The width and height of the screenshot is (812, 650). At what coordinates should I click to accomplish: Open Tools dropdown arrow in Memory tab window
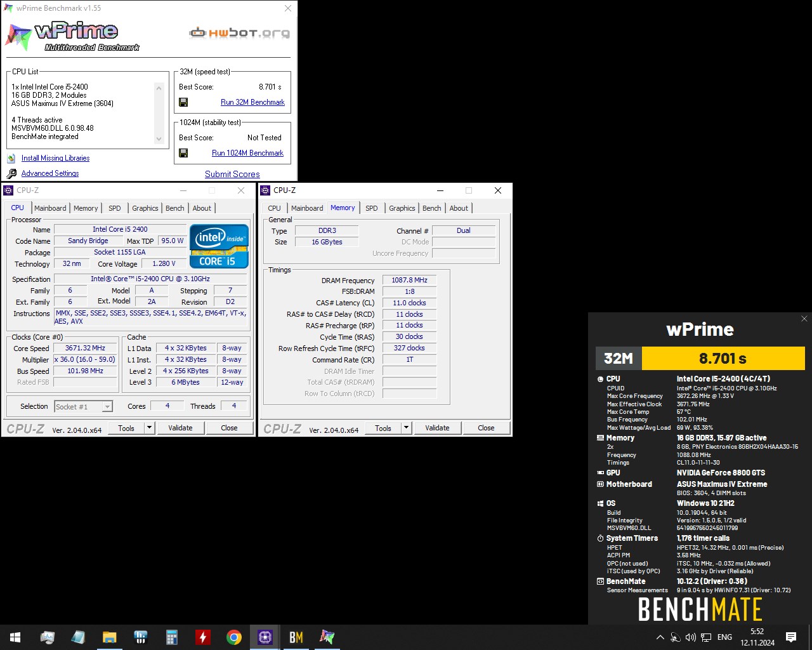pyautogui.click(x=407, y=428)
